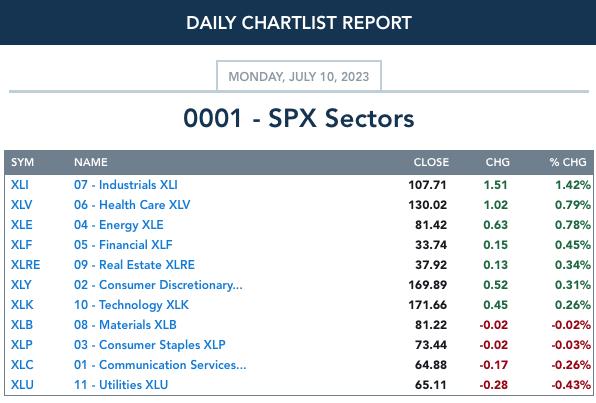596x403 pixels.
Task: Click the Monday, July 10, 2023 date box
Action: [299, 76]
